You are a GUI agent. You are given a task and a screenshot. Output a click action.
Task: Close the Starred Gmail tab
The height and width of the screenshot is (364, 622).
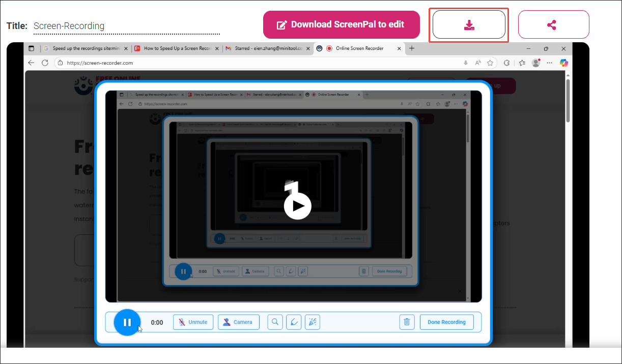pos(307,48)
